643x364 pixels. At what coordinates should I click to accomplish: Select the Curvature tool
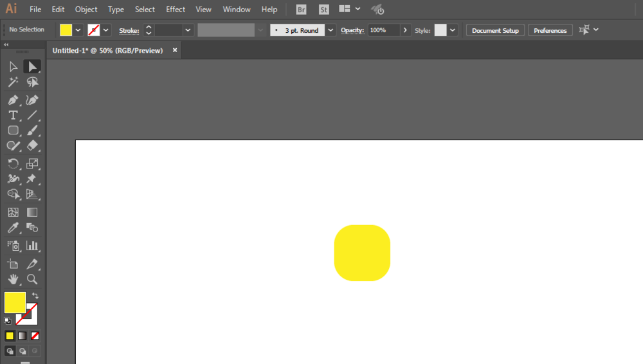coord(32,100)
